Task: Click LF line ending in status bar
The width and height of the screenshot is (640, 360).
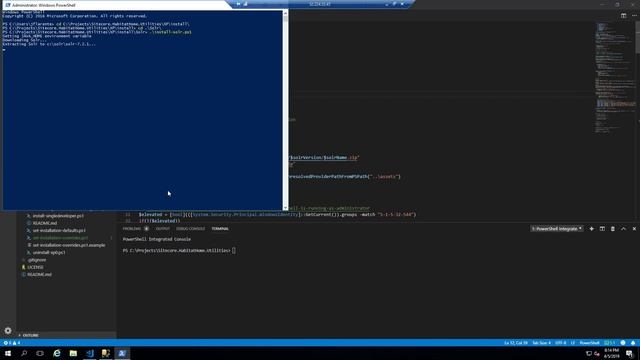Action: click(573, 343)
